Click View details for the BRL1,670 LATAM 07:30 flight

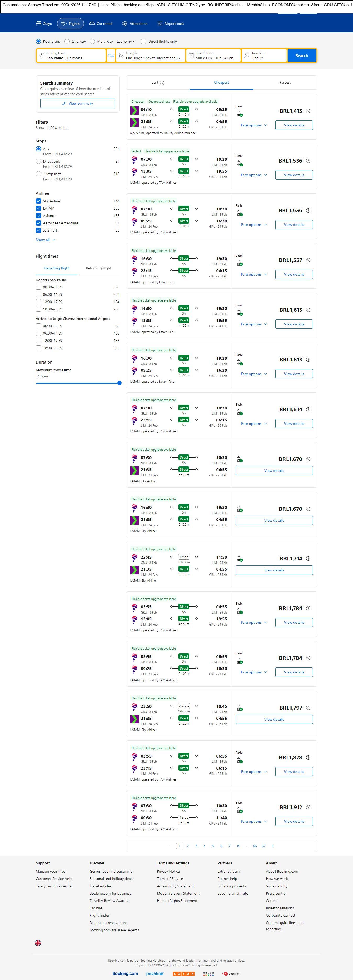pyautogui.click(x=274, y=471)
